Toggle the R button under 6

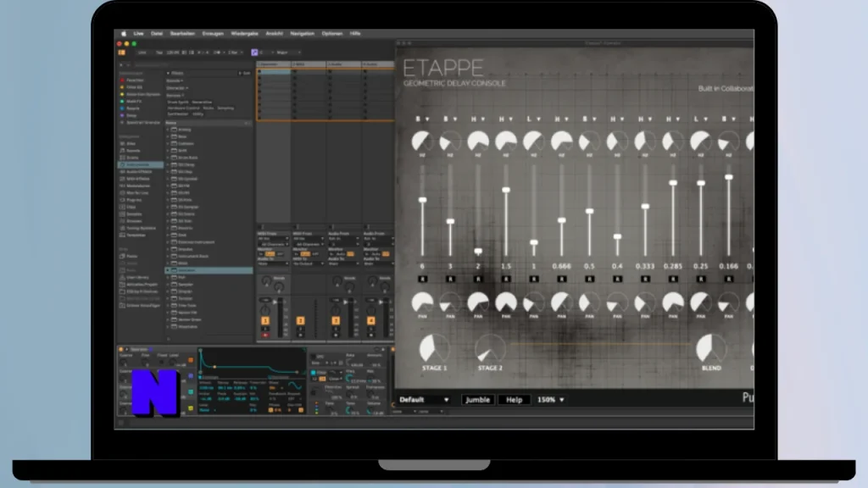(422, 280)
